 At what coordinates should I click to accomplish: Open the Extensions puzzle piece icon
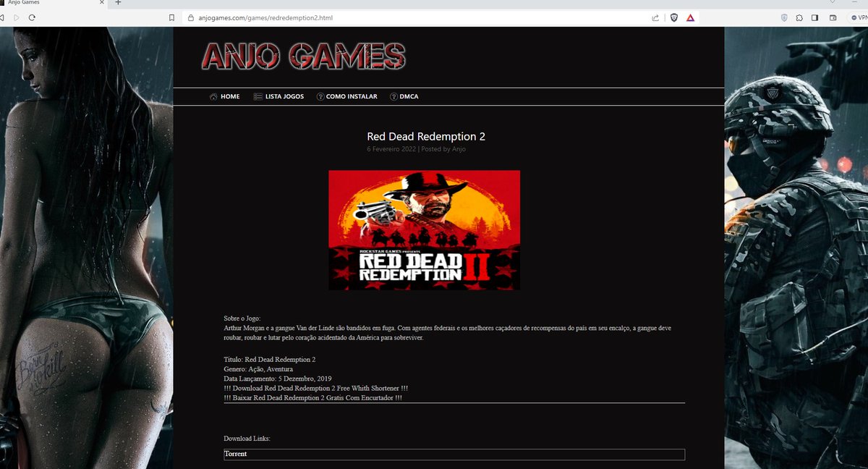click(x=799, y=17)
